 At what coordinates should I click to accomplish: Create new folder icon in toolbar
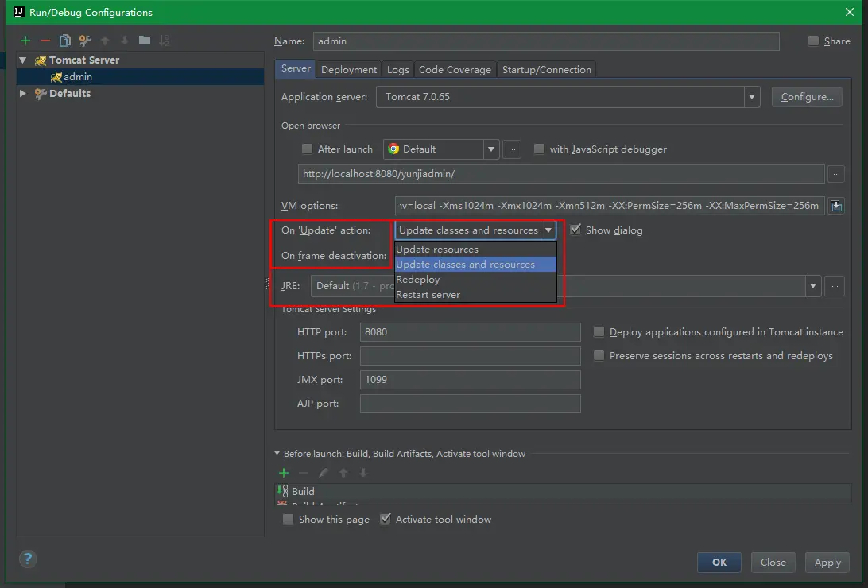pos(145,41)
